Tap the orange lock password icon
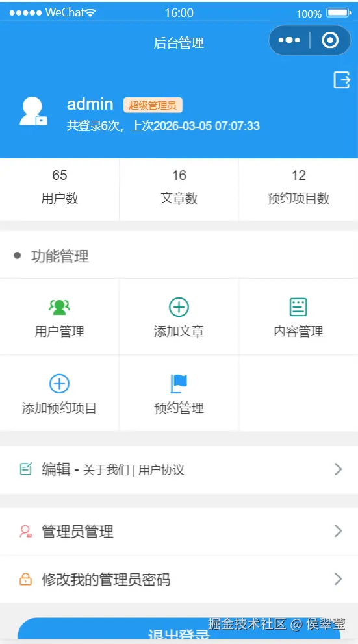Image resolution: width=358 pixels, height=644 pixels. pyautogui.click(x=25, y=580)
